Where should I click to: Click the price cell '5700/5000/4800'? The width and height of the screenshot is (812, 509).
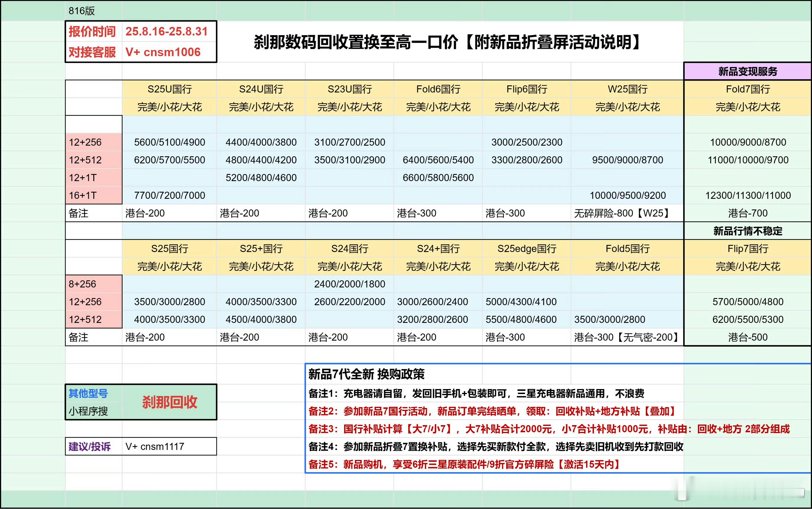[748, 302]
